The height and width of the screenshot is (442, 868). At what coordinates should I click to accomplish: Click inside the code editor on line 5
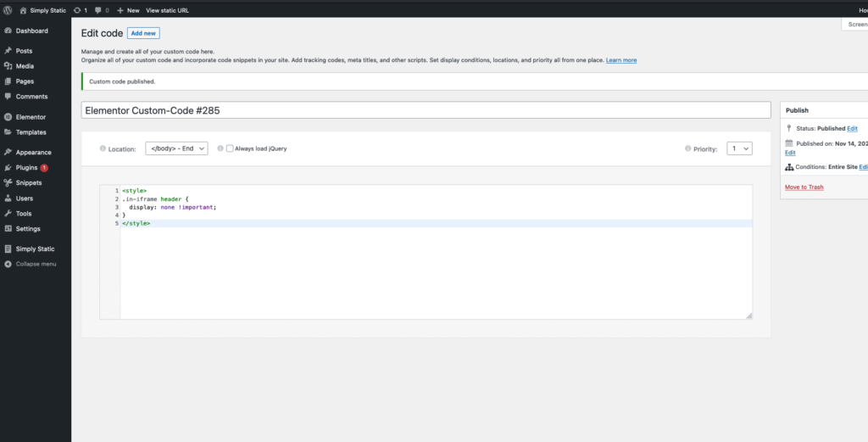click(x=437, y=223)
